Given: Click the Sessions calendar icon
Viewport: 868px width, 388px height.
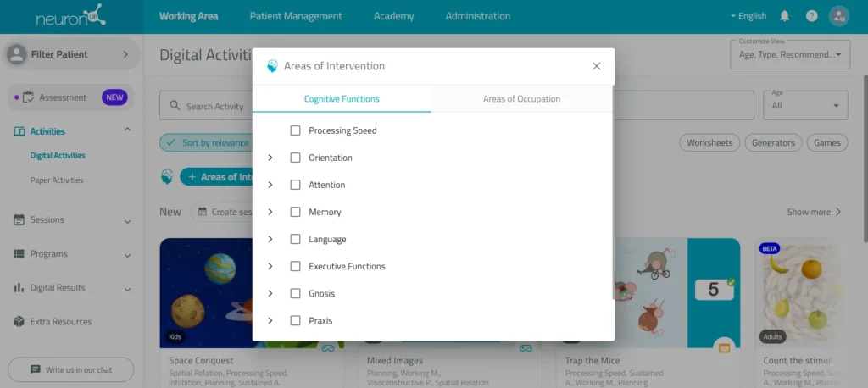Looking at the screenshot, I should click(x=19, y=219).
